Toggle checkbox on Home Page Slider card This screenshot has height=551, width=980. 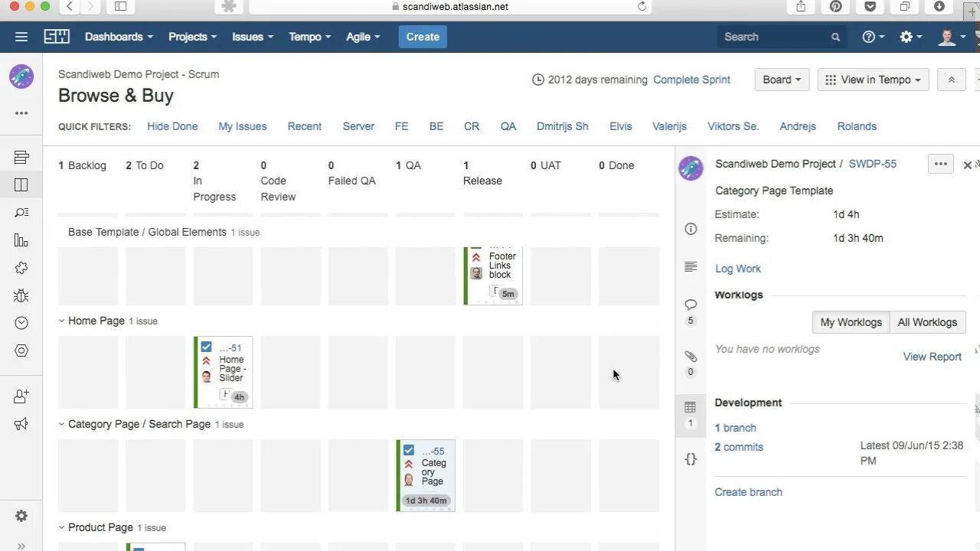click(206, 347)
